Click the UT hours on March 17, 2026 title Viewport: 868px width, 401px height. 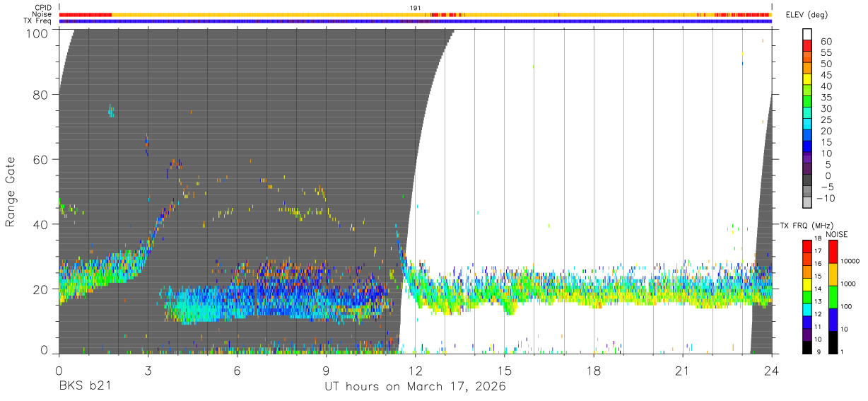[415, 387]
